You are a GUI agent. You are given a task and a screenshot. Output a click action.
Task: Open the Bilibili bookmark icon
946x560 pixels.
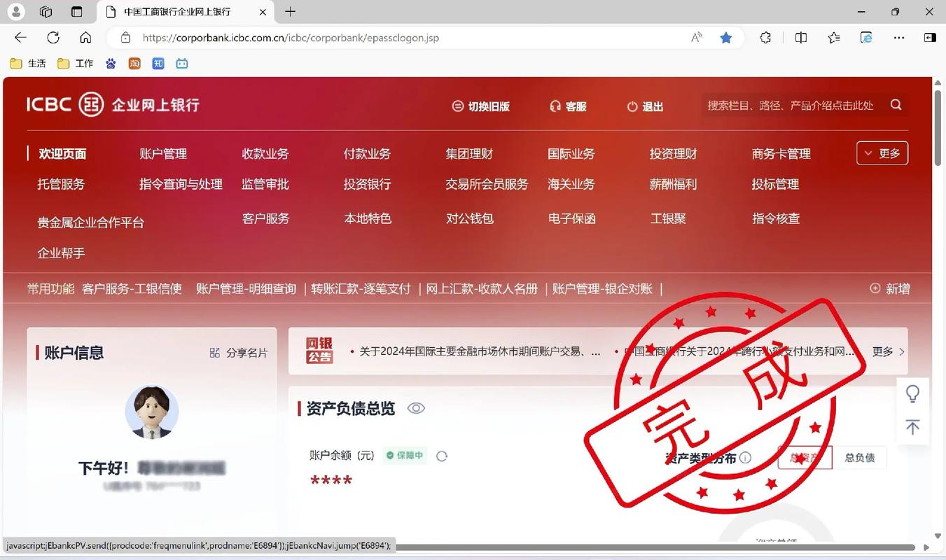pos(182,63)
